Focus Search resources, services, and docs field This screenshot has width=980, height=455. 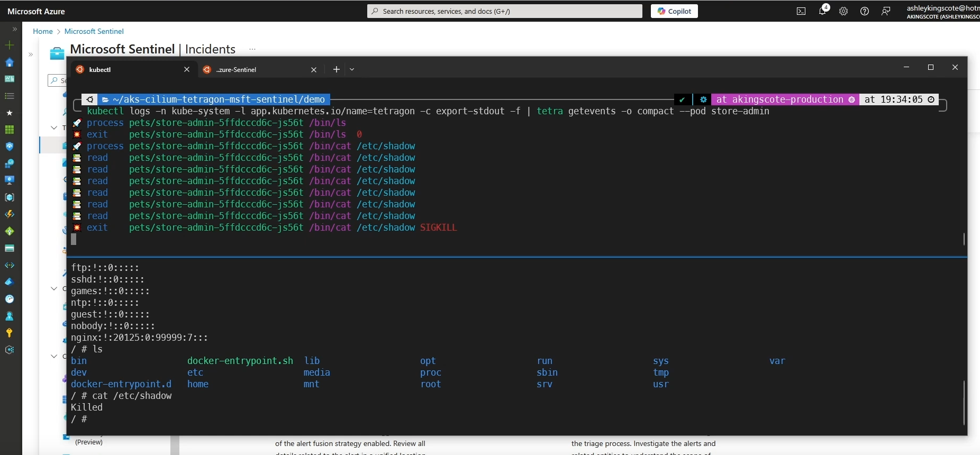pos(505,11)
